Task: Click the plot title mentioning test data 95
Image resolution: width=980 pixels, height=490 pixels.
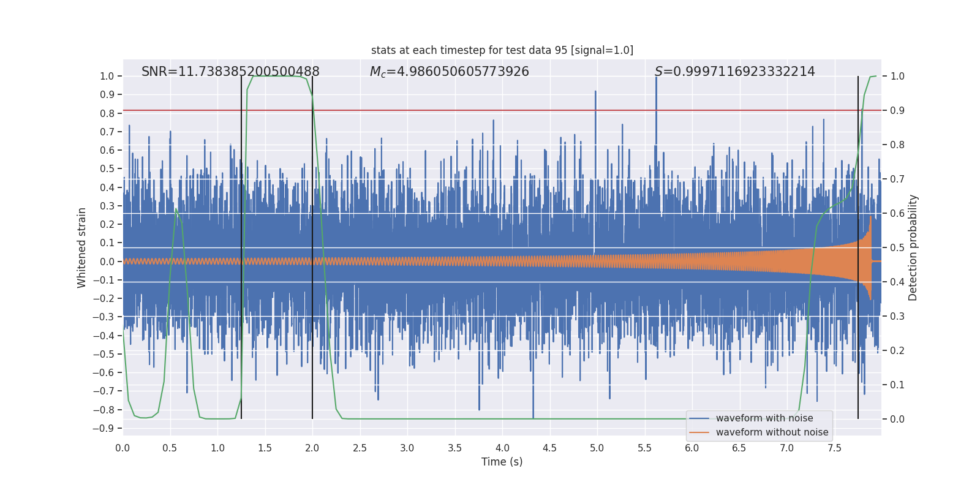Action: coord(502,50)
